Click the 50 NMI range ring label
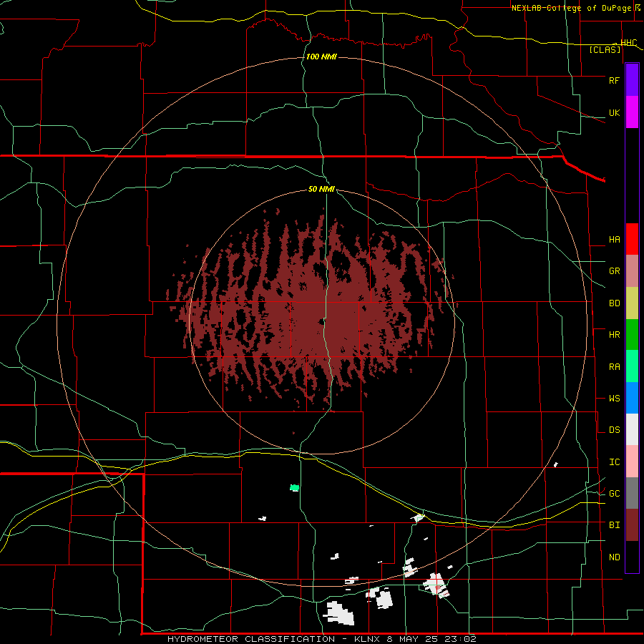This screenshot has height=644, width=644. point(321,189)
